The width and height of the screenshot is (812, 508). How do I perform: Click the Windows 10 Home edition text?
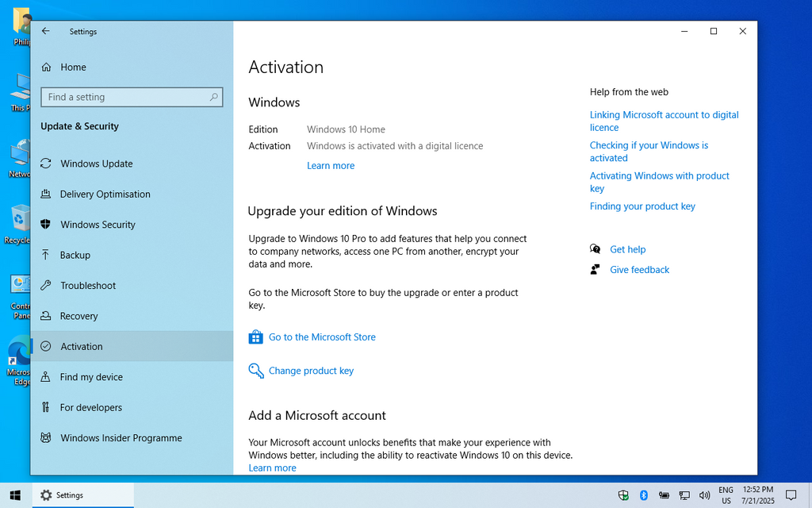346,129
